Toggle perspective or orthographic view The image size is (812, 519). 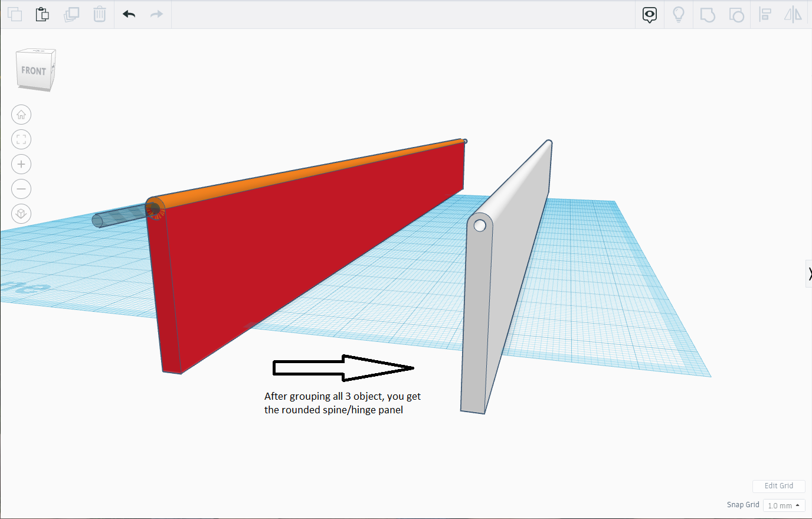[x=21, y=214]
